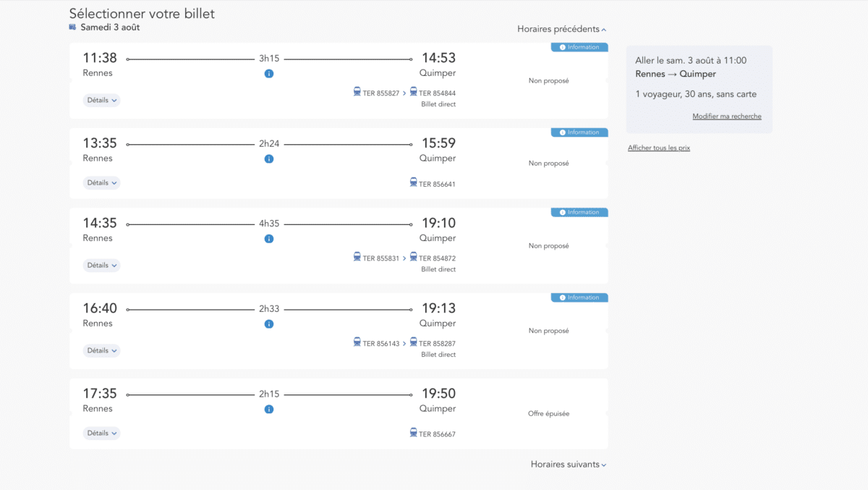Expand Détails for the 13:35 train
The width and height of the screenshot is (868, 490).
coord(101,183)
